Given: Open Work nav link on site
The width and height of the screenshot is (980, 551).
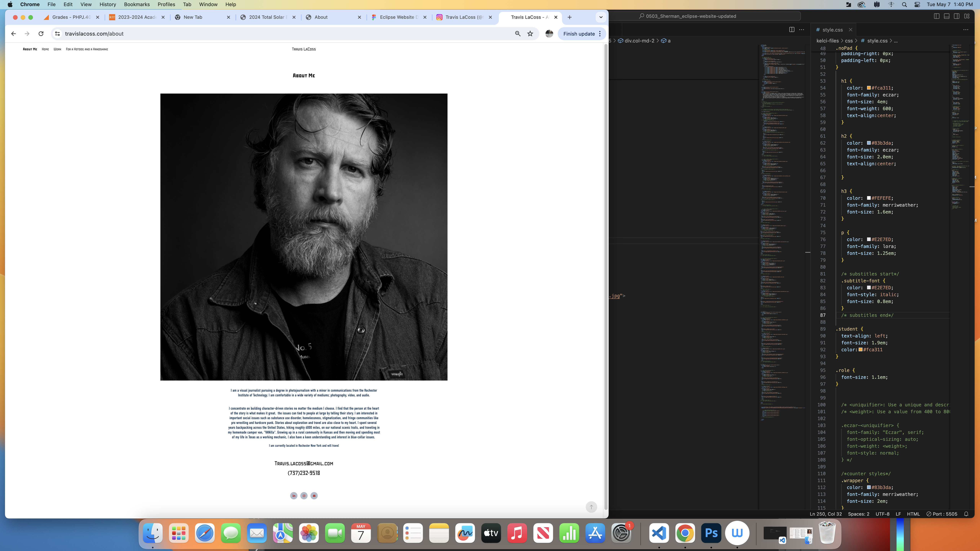Looking at the screenshot, I should (x=57, y=49).
